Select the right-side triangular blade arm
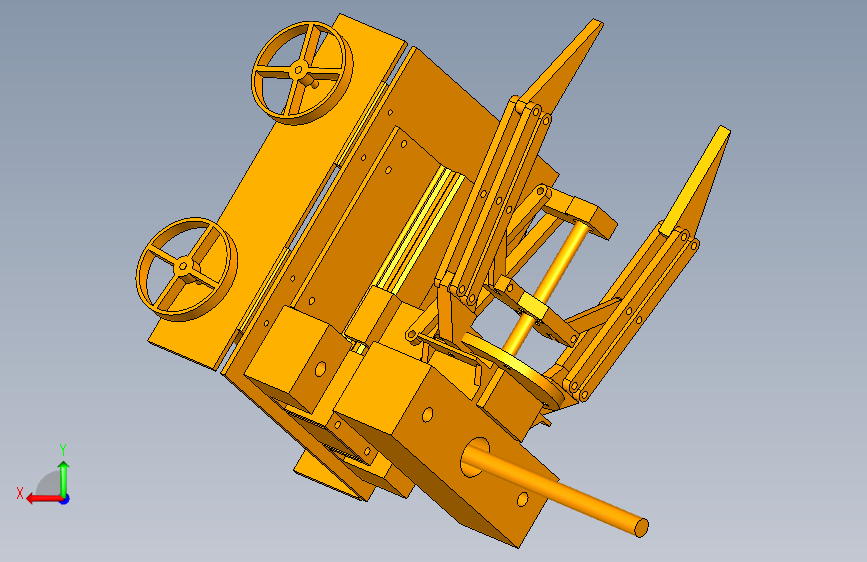 coord(698,180)
